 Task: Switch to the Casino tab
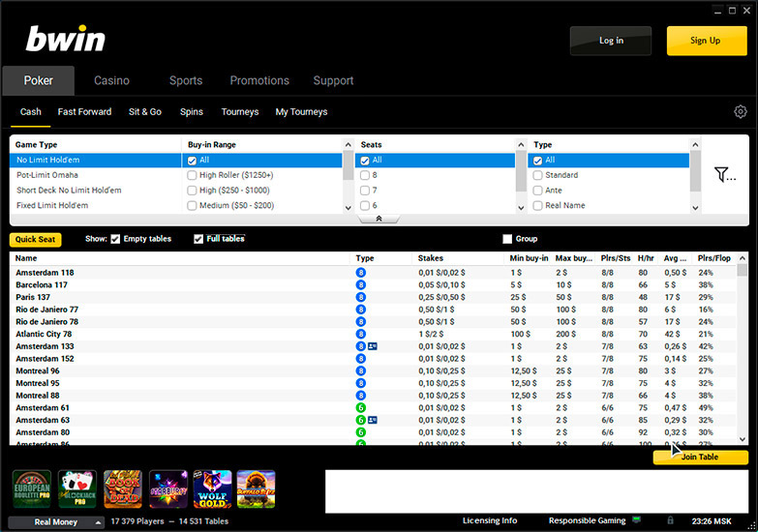tap(111, 80)
